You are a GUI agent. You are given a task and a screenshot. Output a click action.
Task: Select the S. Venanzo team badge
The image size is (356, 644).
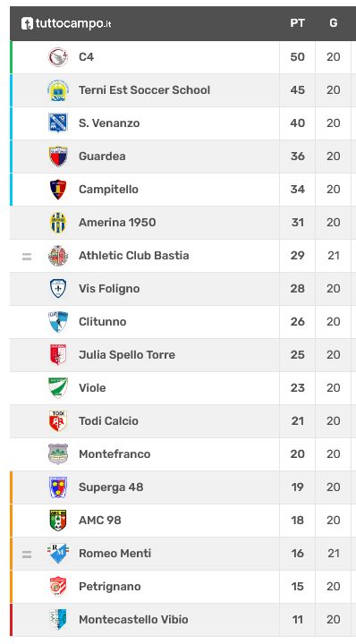58,123
